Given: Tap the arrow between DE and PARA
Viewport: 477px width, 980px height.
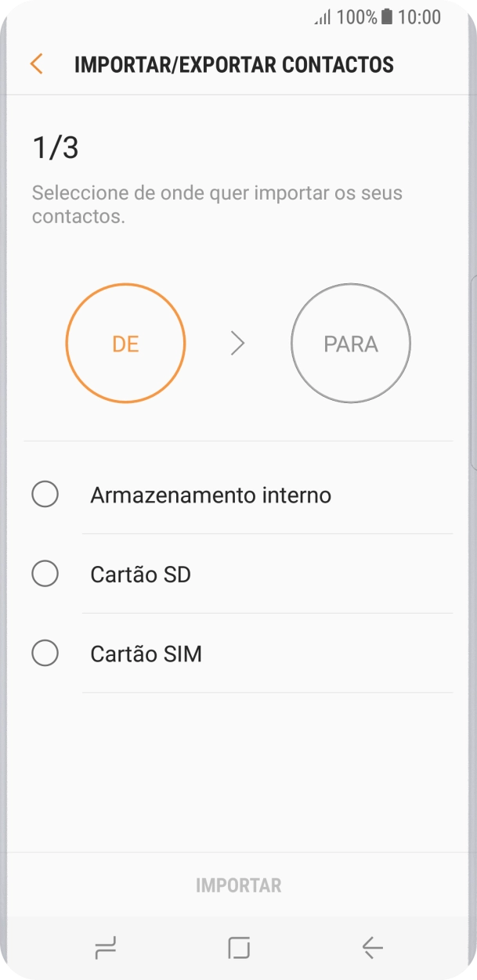Looking at the screenshot, I should coord(237,343).
